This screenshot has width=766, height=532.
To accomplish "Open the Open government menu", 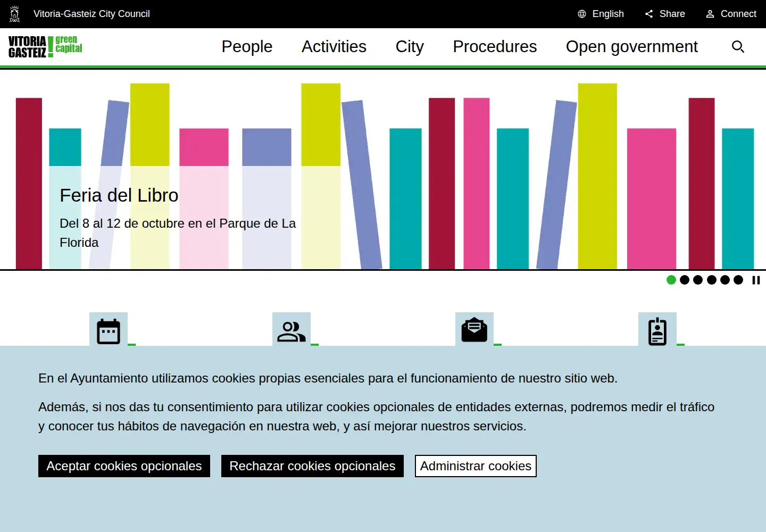I will [632, 47].
